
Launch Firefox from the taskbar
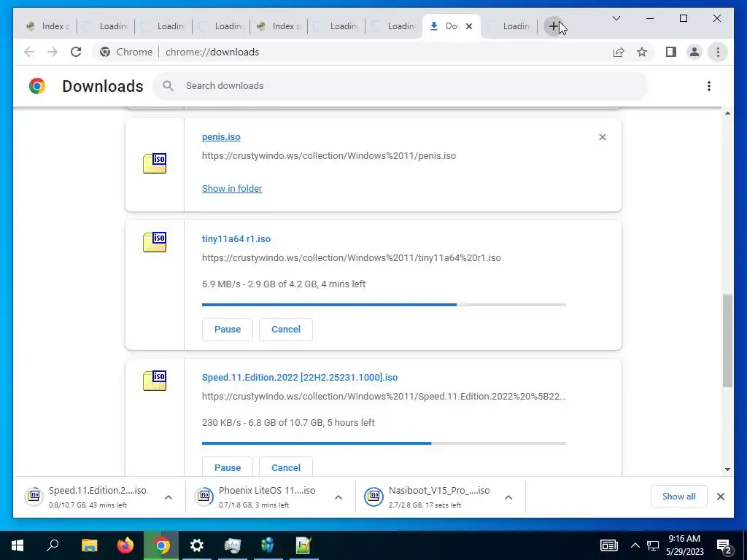tap(125, 545)
